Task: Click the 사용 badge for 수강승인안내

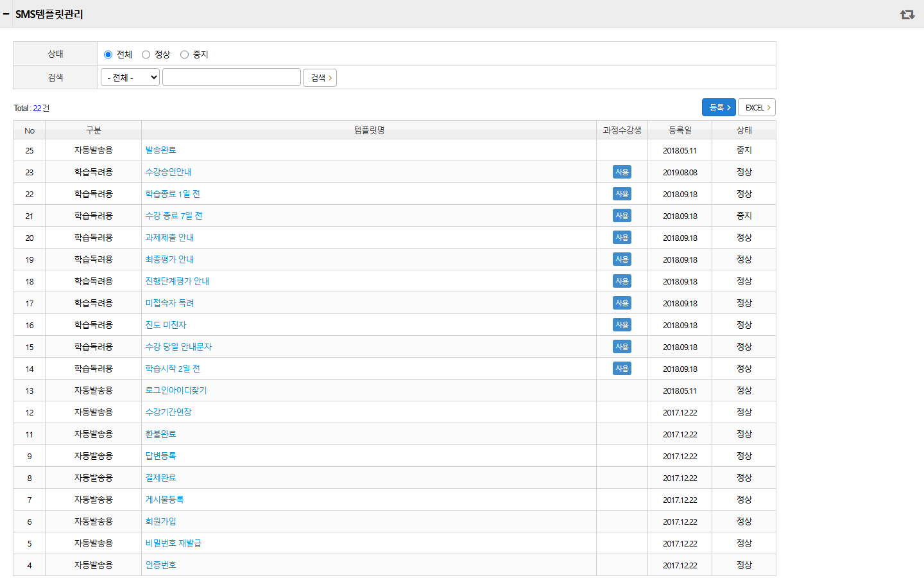Action: pos(622,172)
